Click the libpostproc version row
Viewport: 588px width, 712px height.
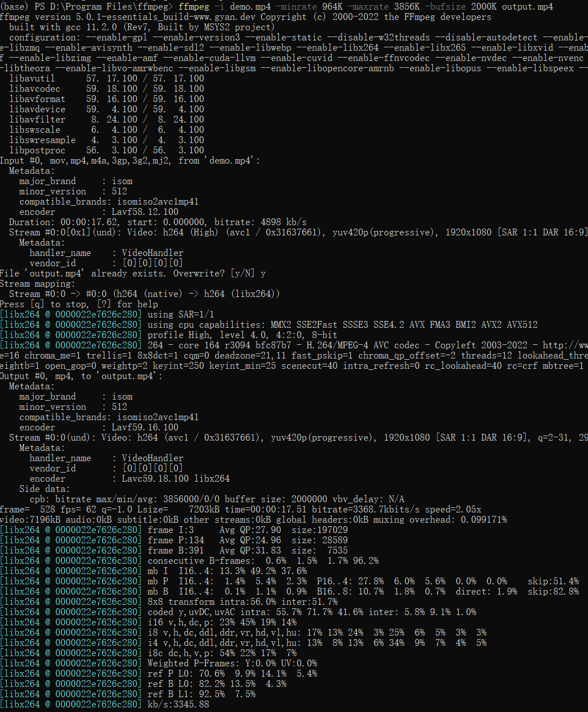coord(106,150)
